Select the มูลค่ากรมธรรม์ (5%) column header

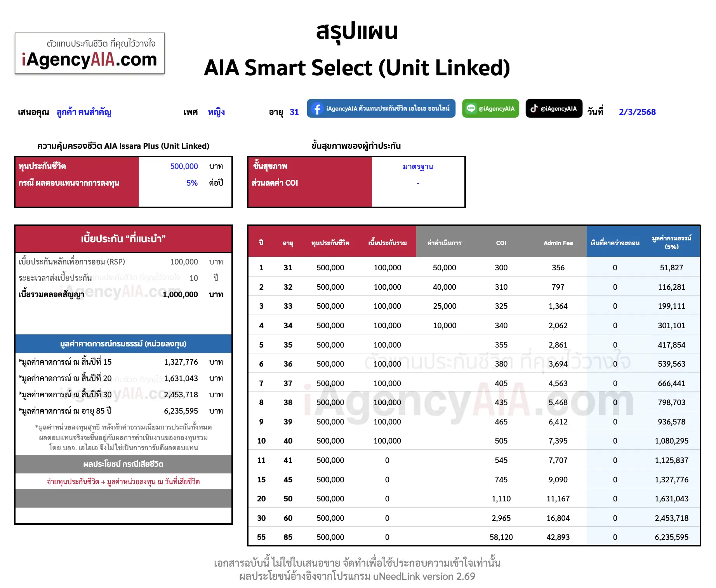click(x=671, y=242)
